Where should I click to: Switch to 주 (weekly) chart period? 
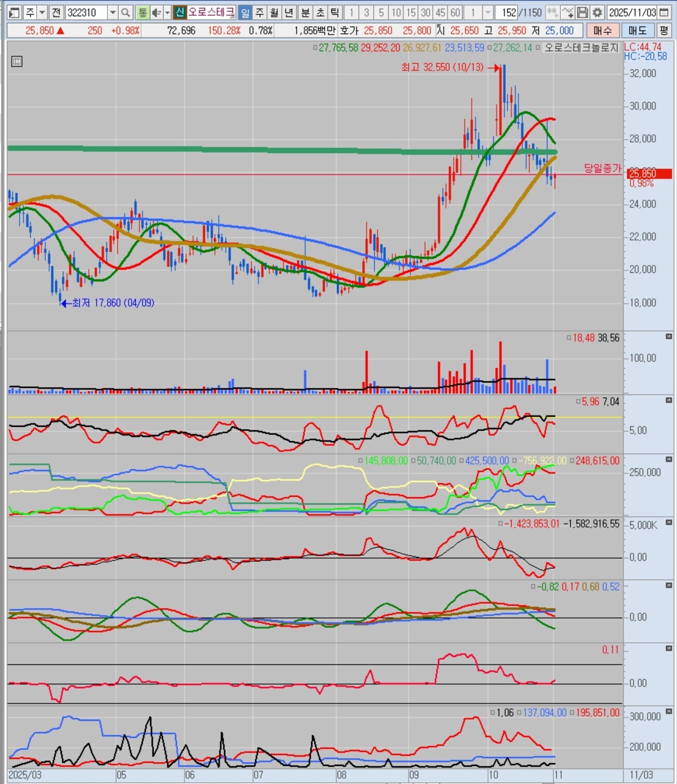(x=260, y=12)
